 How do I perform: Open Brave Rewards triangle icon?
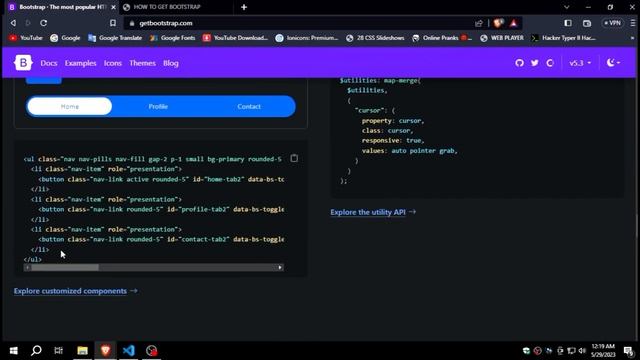[x=513, y=23]
